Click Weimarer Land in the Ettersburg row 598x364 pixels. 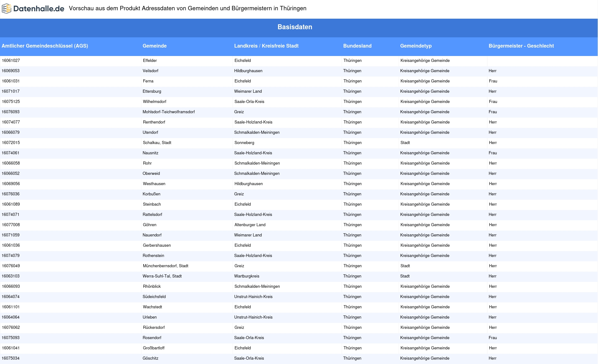(x=248, y=91)
